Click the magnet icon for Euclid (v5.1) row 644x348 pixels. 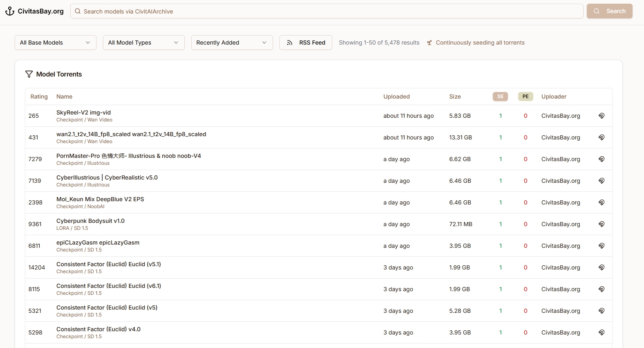602,267
